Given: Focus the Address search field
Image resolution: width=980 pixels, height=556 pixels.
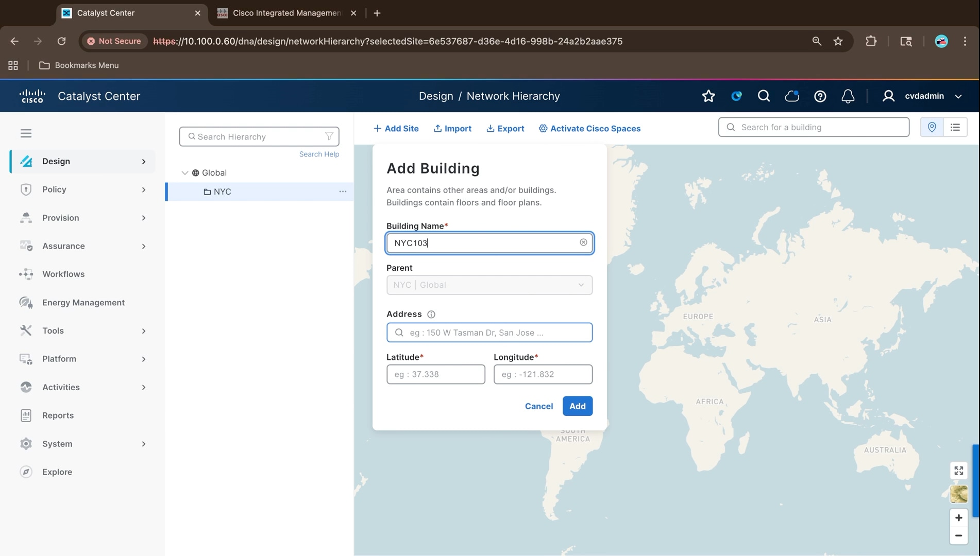Looking at the screenshot, I should coord(489,333).
